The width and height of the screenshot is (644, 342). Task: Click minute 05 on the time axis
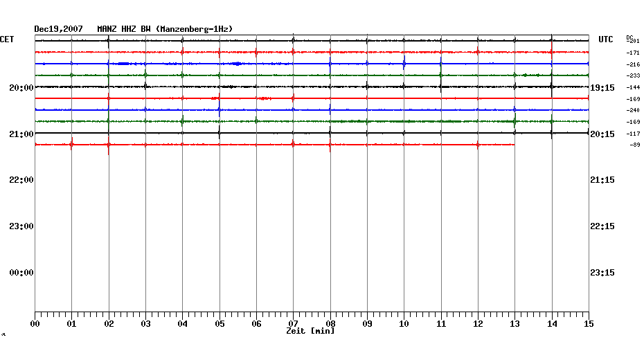[x=220, y=323]
